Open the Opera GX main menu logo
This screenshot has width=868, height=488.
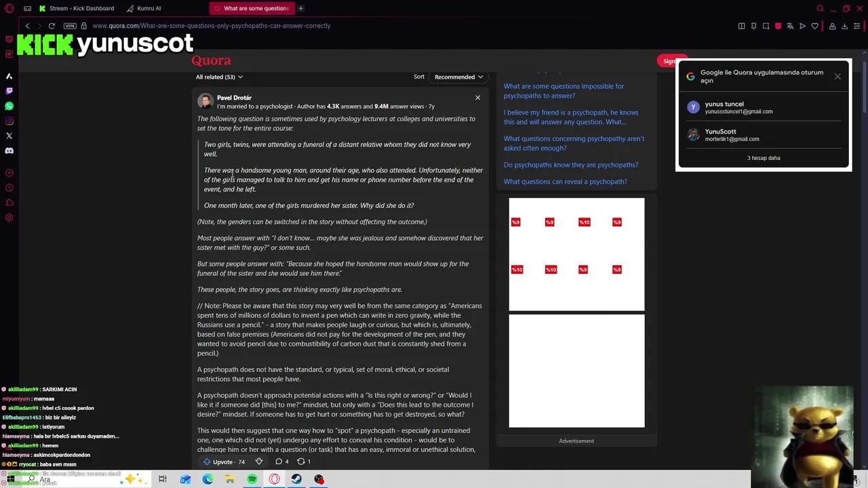tap(9, 8)
